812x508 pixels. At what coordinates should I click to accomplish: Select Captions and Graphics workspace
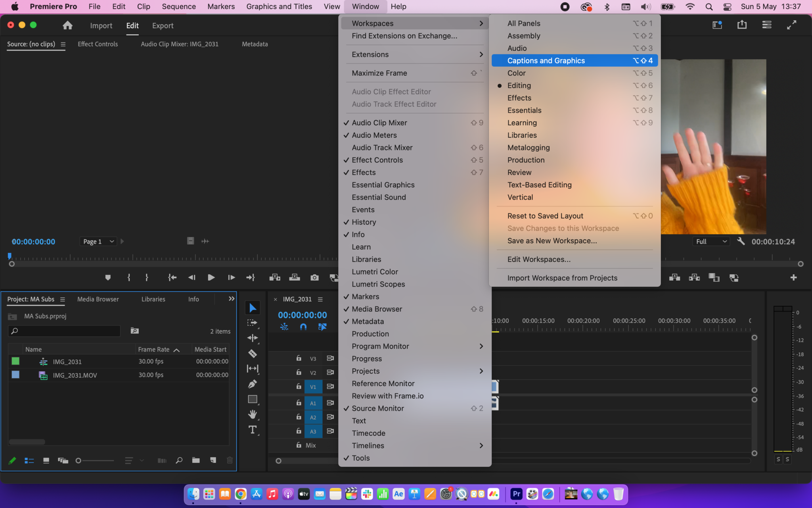click(x=546, y=60)
